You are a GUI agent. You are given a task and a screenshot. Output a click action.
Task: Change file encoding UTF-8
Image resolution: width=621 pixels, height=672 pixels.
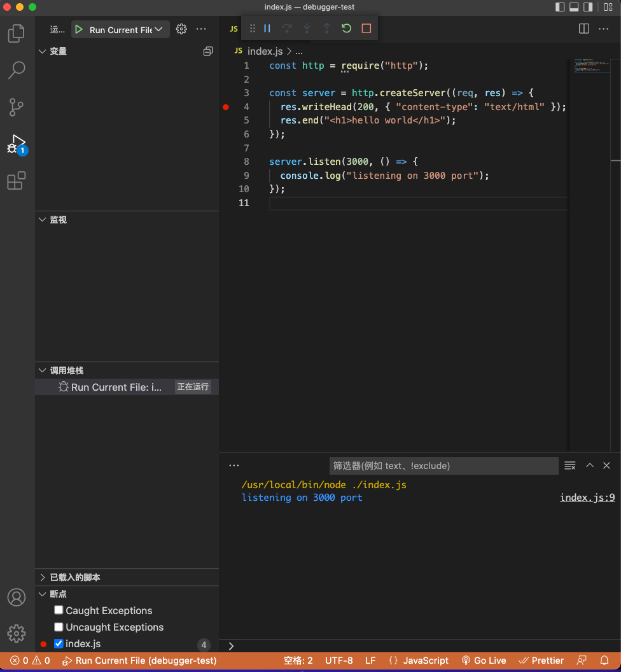click(x=338, y=661)
